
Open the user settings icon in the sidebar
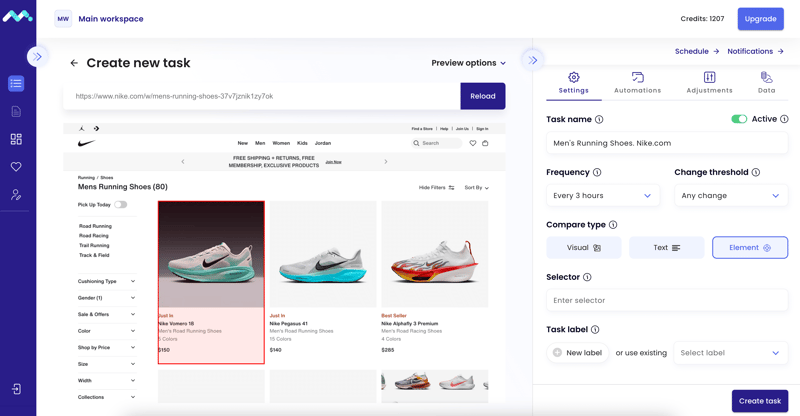16,194
